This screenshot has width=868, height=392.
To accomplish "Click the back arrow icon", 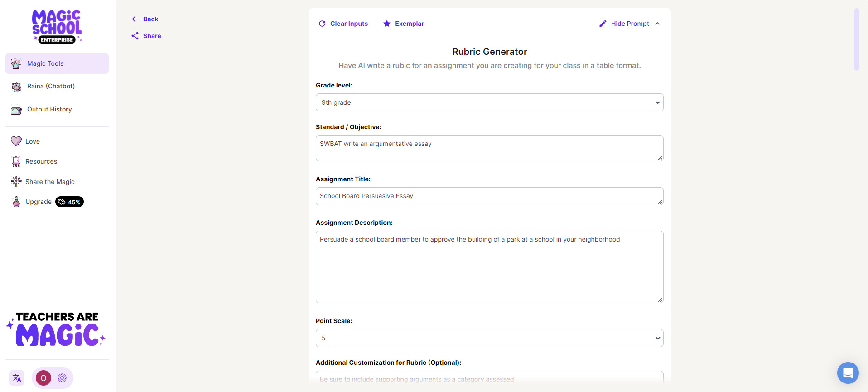I will click(135, 19).
